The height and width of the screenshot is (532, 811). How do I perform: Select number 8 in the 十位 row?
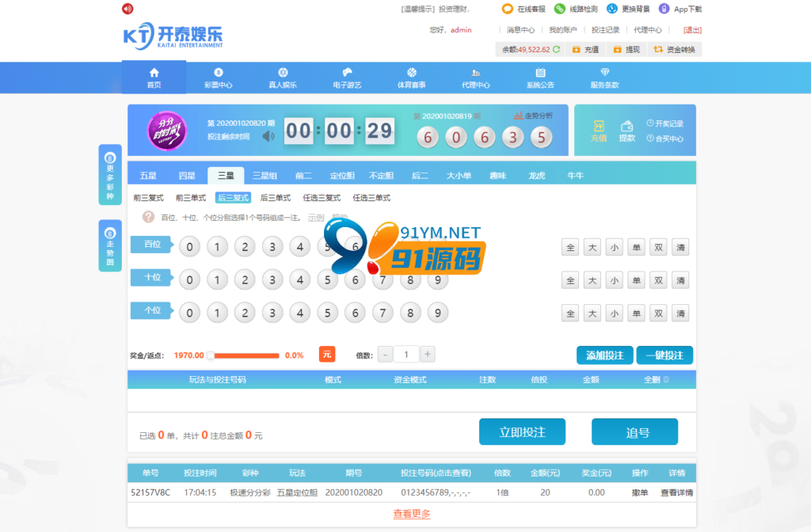410,279
